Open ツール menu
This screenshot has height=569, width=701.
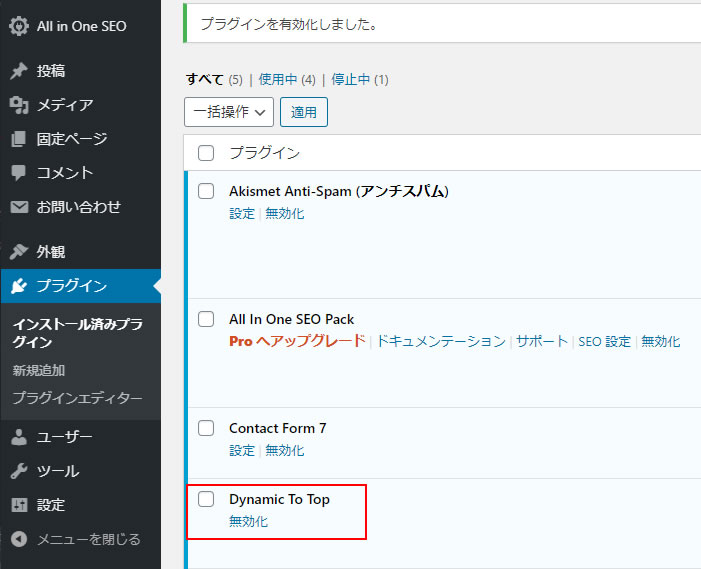[58, 471]
